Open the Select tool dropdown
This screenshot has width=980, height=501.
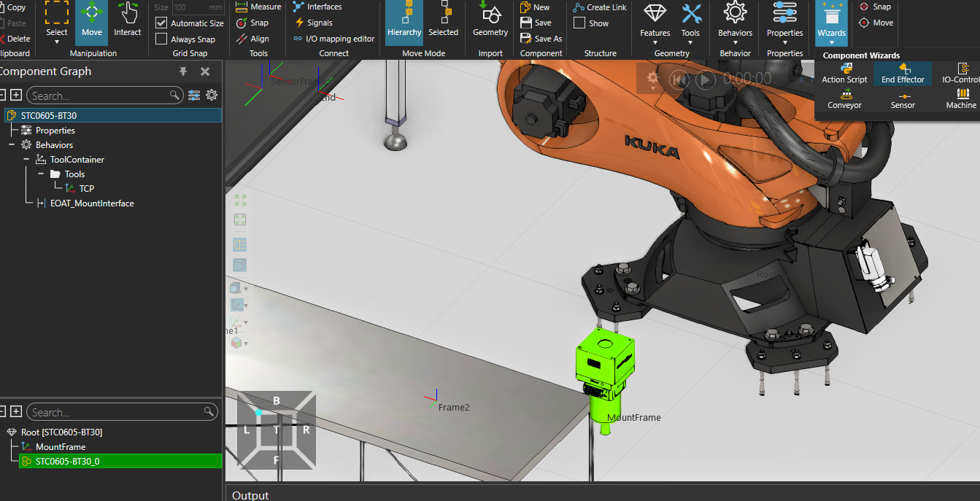click(57, 42)
